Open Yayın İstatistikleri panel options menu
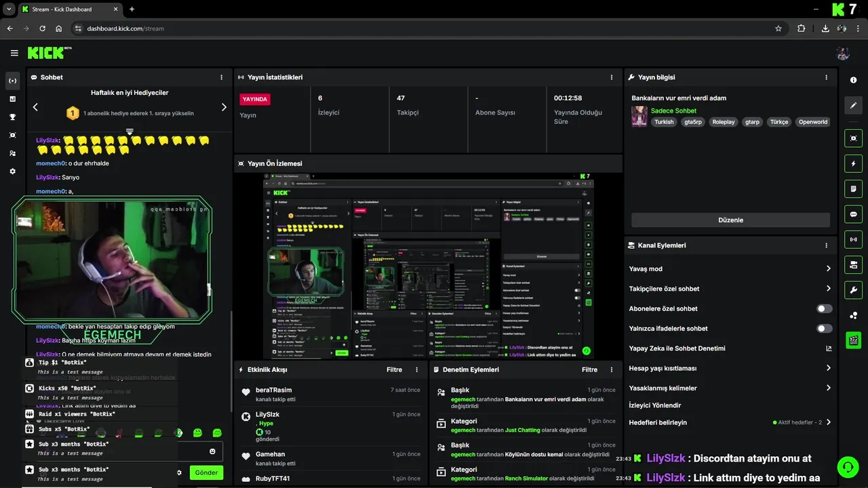 pyautogui.click(x=612, y=77)
